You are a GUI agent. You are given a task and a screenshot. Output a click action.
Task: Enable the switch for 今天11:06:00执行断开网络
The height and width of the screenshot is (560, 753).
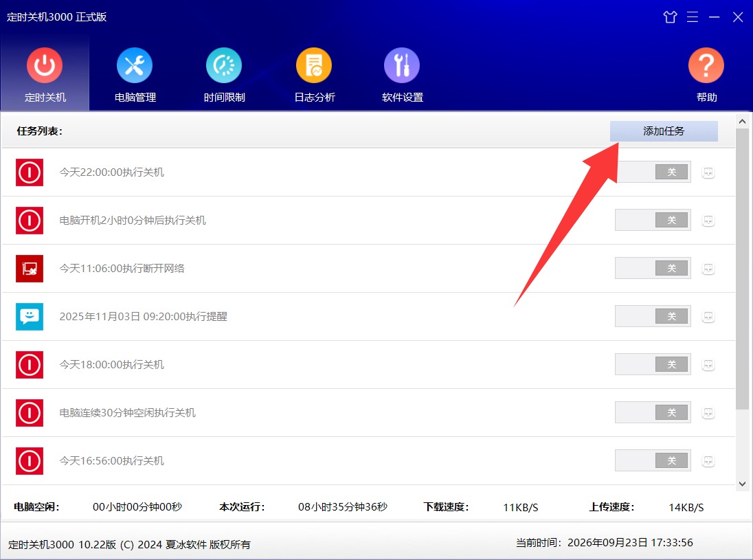pyautogui.click(x=653, y=268)
